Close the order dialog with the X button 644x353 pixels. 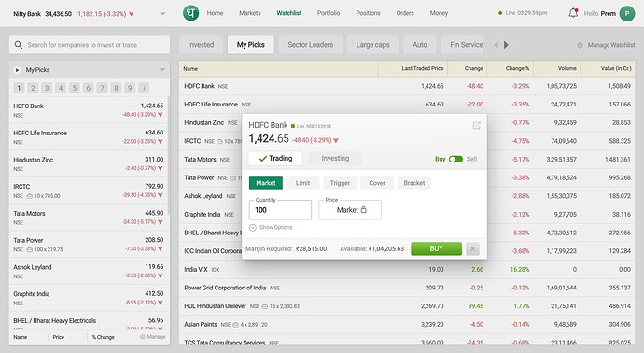point(472,248)
